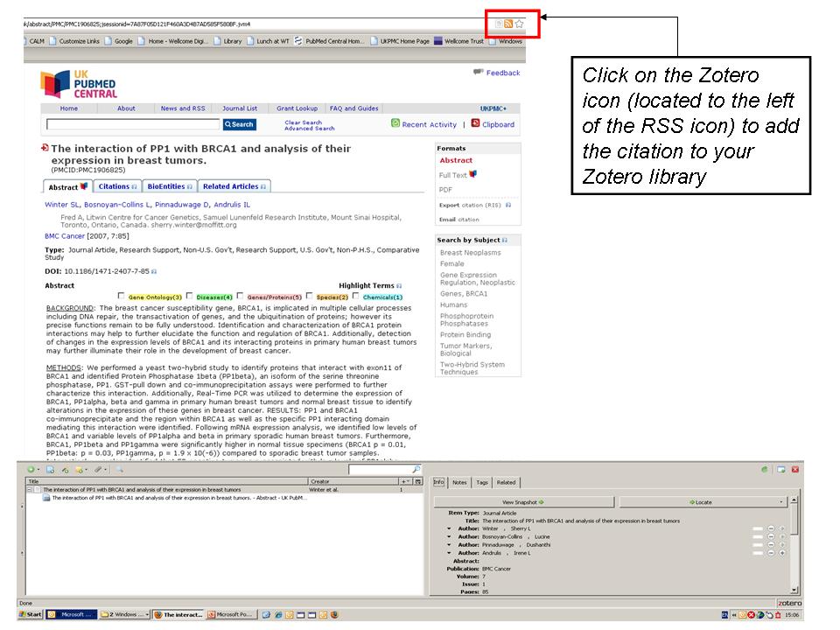840x630 pixels.
Task: Click the Firefox icon in quick launch
Action: coord(334,615)
